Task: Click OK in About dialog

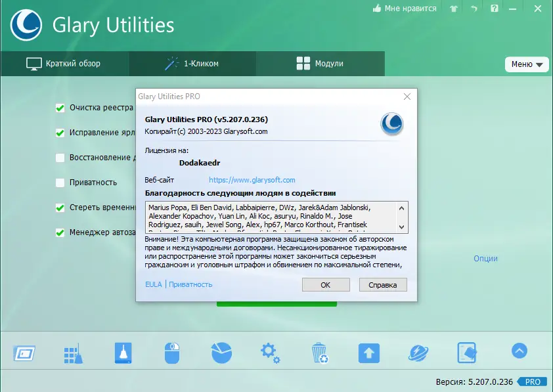Action: click(x=326, y=285)
